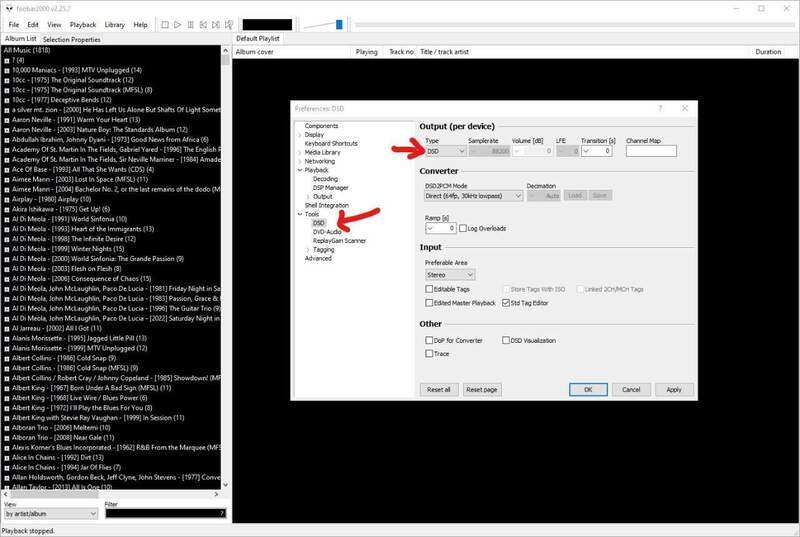Close the Preferences: DSD dialog
This screenshot has width=800, height=537.
coord(685,108)
